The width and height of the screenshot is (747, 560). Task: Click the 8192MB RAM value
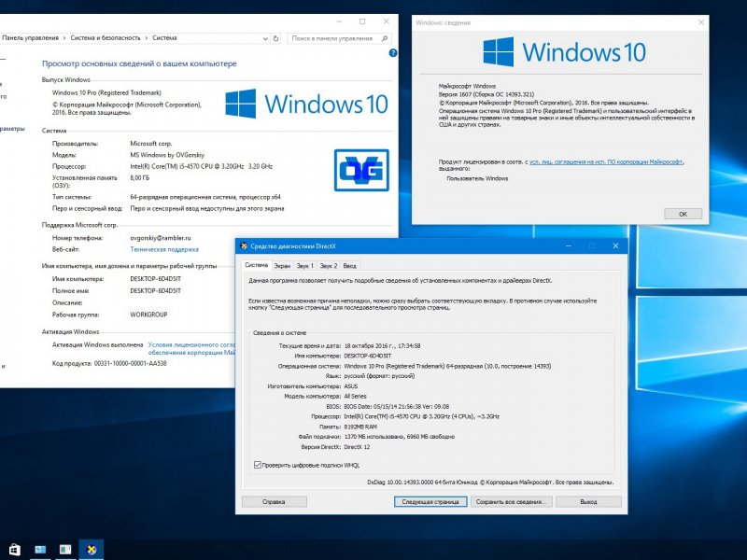360,427
